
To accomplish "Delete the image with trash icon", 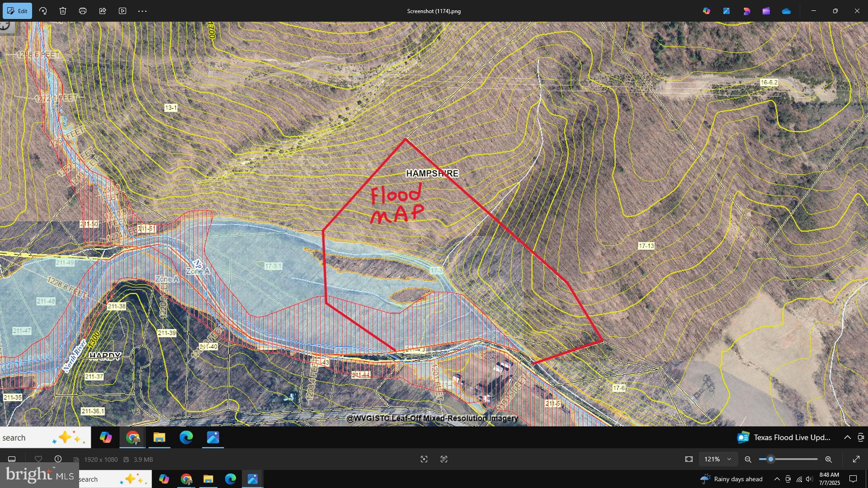I will click(x=63, y=11).
